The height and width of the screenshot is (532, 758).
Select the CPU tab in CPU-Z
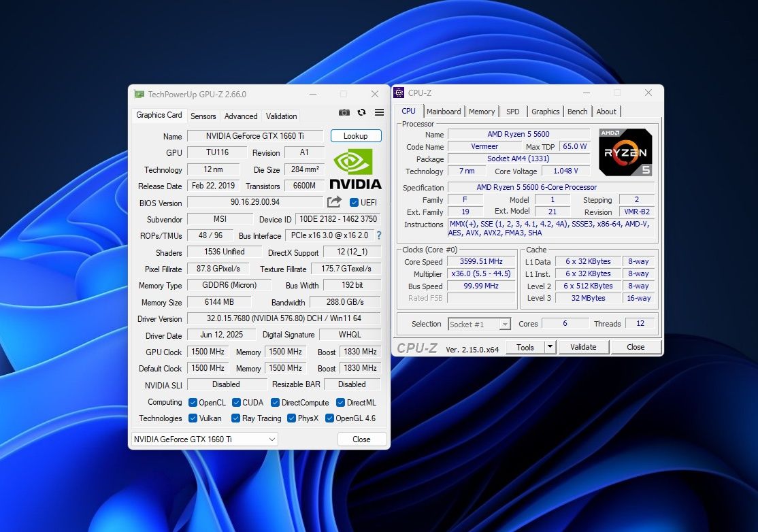click(x=408, y=111)
